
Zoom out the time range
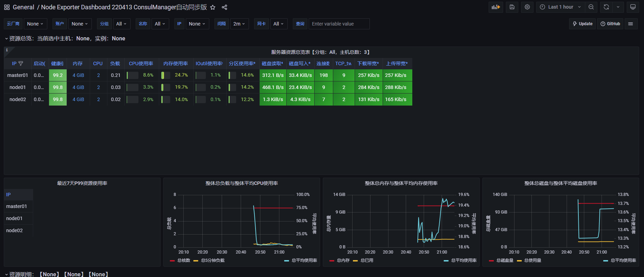[591, 7]
